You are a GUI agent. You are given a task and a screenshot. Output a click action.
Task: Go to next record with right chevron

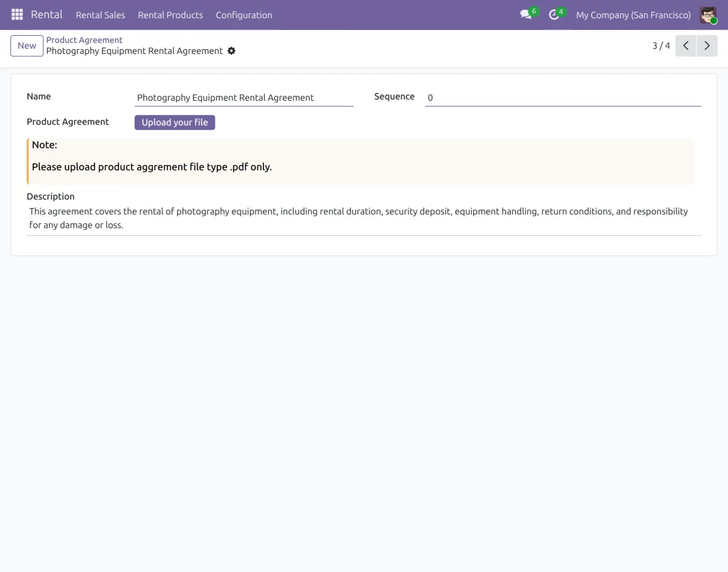pyautogui.click(x=707, y=45)
